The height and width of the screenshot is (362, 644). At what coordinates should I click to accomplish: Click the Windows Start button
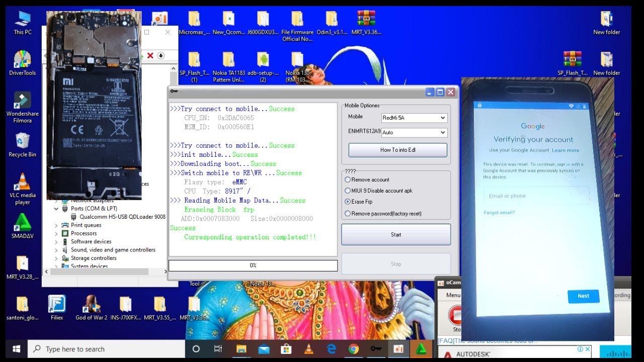pyautogui.click(x=16, y=349)
